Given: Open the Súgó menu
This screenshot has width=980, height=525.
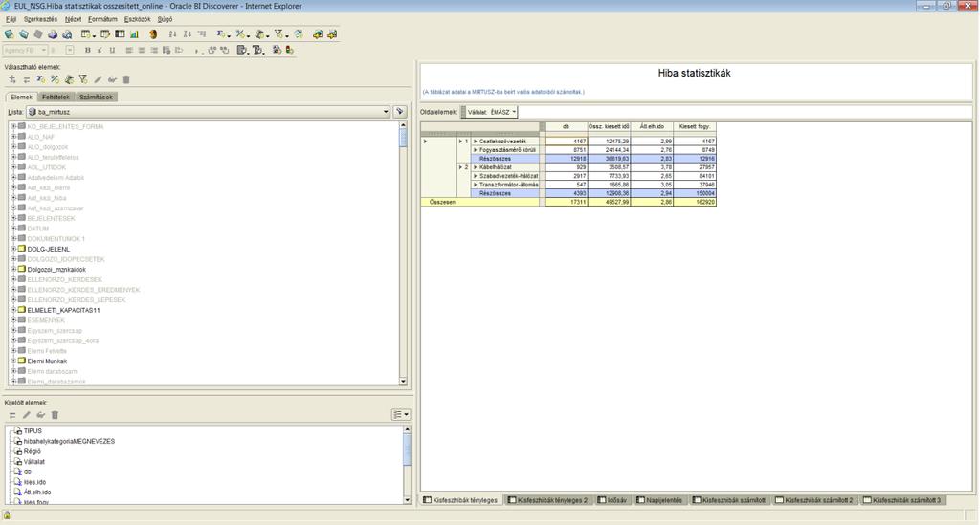Looking at the screenshot, I should pyautogui.click(x=165, y=19).
